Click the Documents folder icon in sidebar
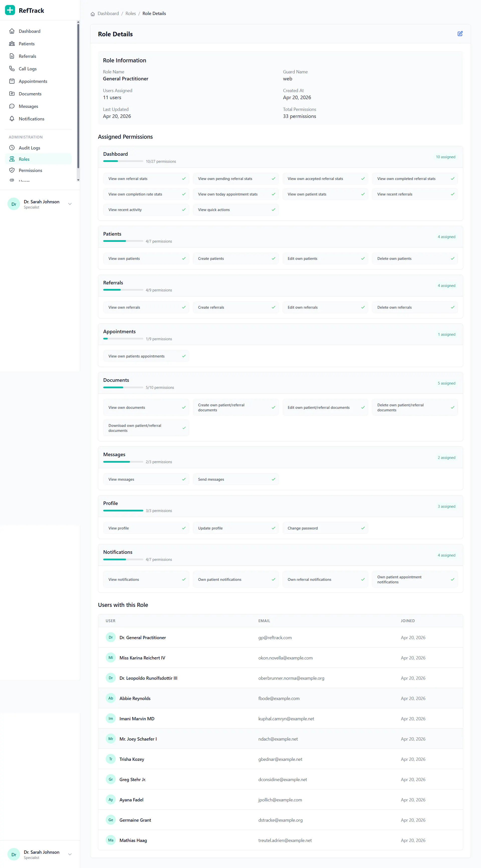This screenshot has width=481, height=868. [12, 93]
